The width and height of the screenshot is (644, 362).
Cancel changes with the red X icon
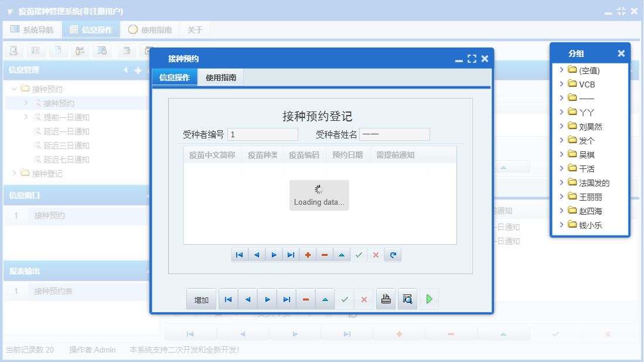pyautogui.click(x=376, y=255)
